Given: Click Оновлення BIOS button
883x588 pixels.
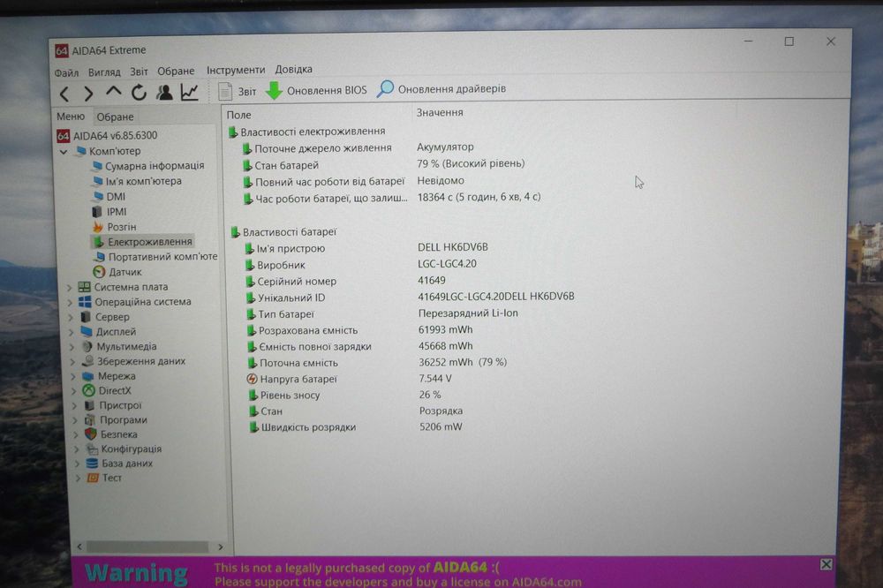Looking at the screenshot, I should click(316, 90).
